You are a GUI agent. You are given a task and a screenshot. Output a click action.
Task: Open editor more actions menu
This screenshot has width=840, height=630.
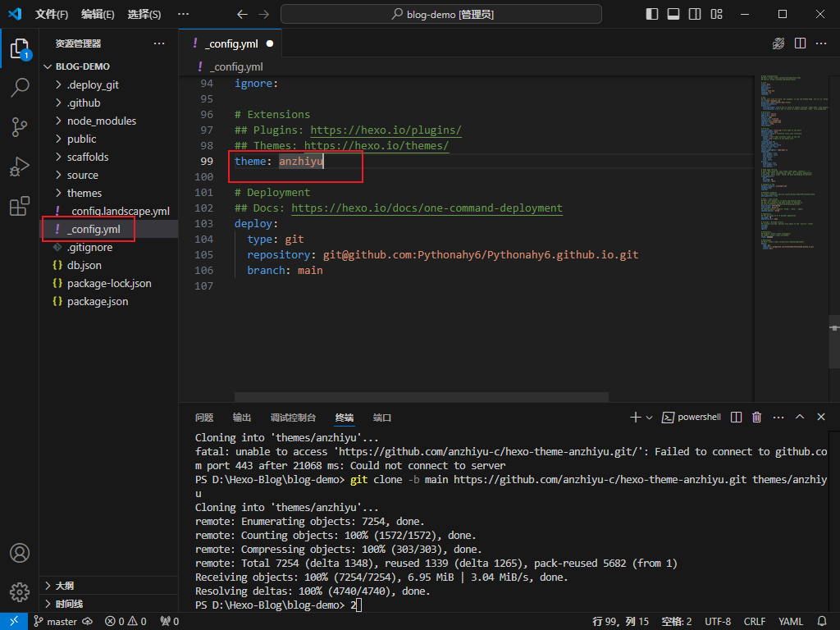pyautogui.click(x=821, y=43)
